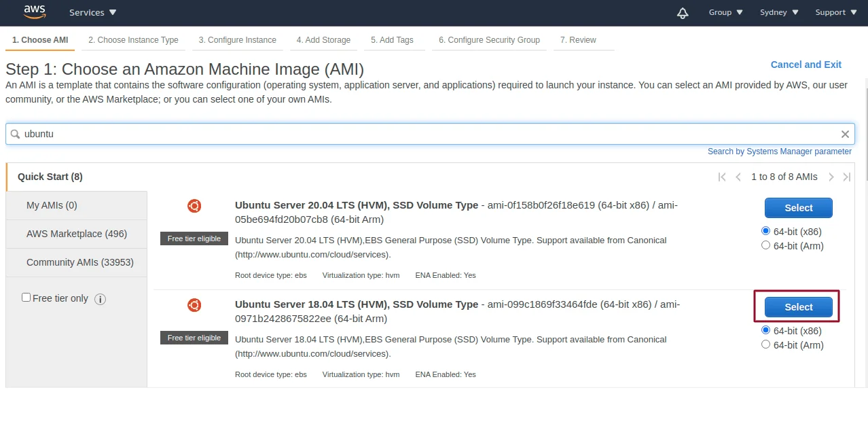868x426 pixels.
Task: Clear the search with the X icon
Action: 845,135
